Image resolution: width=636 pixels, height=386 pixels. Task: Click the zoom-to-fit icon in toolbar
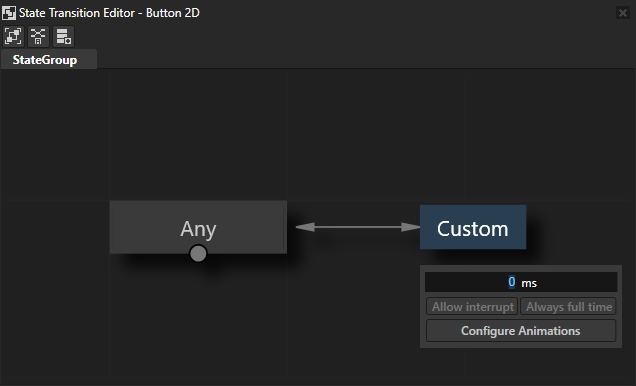[x=13, y=36]
